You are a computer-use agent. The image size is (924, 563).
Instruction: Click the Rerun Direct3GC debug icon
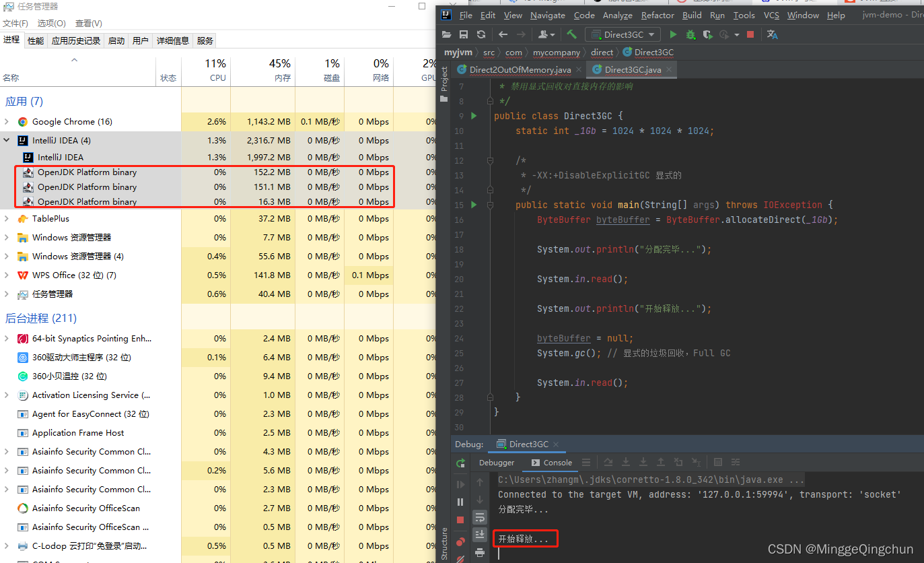(x=461, y=463)
